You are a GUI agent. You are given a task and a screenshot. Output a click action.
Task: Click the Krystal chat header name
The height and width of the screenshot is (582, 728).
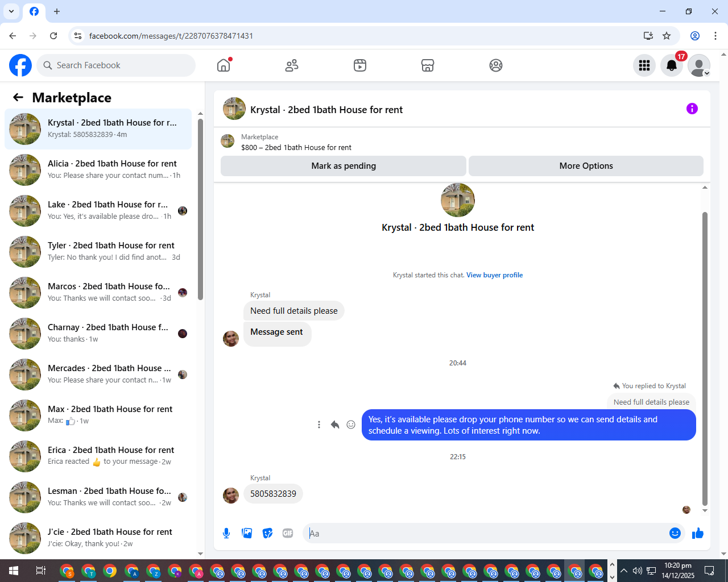pos(326,110)
